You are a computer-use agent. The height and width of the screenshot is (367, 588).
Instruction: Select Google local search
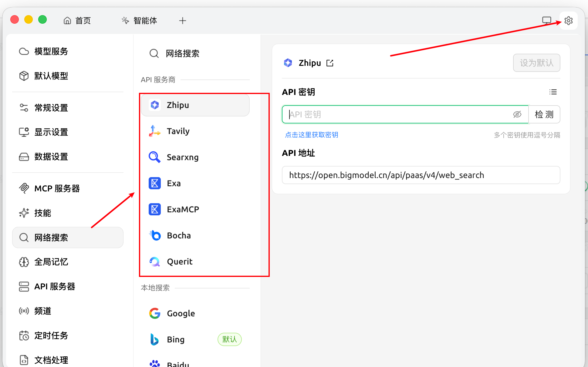195,313
